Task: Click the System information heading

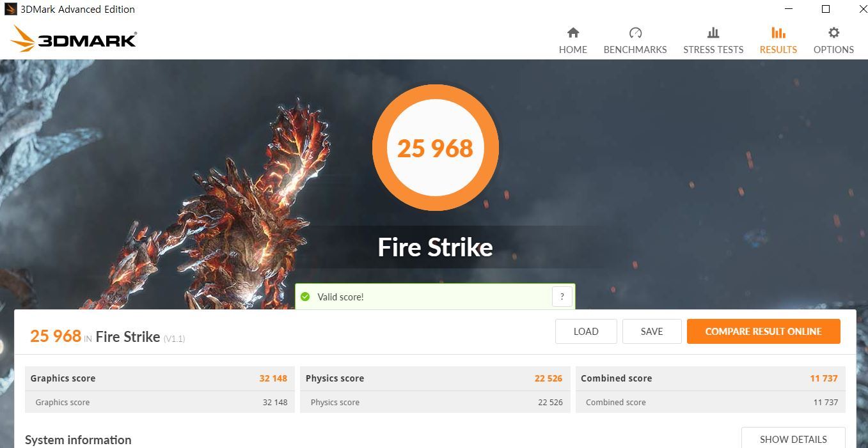Action: [78, 440]
